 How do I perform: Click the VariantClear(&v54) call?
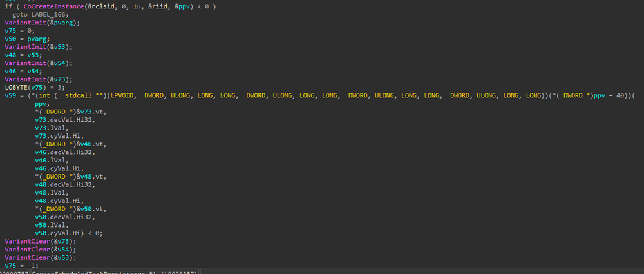(40, 250)
